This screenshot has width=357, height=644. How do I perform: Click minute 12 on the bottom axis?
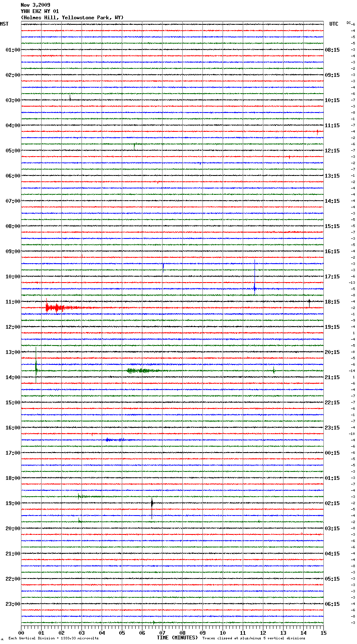coord(263,633)
